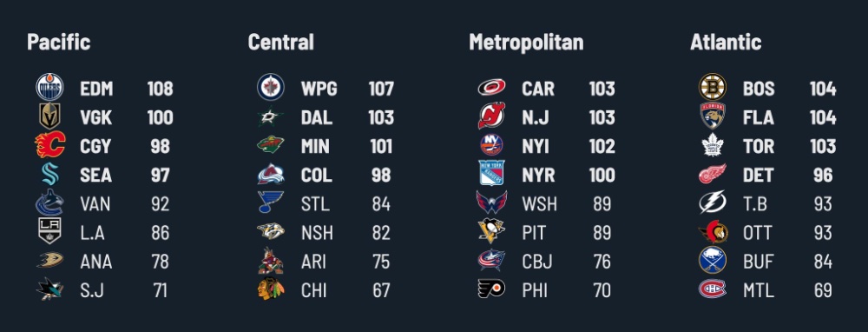Click the Montreal Canadiens logo

(x=713, y=289)
